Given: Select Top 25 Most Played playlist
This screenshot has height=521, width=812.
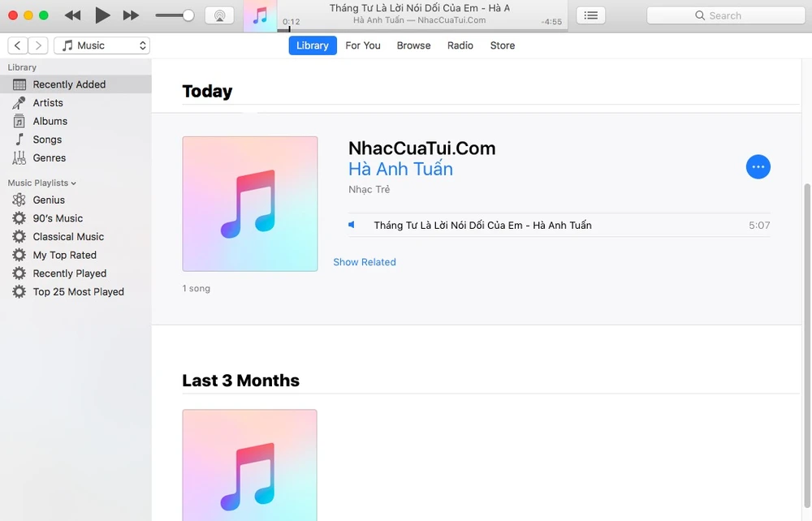Looking at the screenshot, I should click(x=78, y=292).
